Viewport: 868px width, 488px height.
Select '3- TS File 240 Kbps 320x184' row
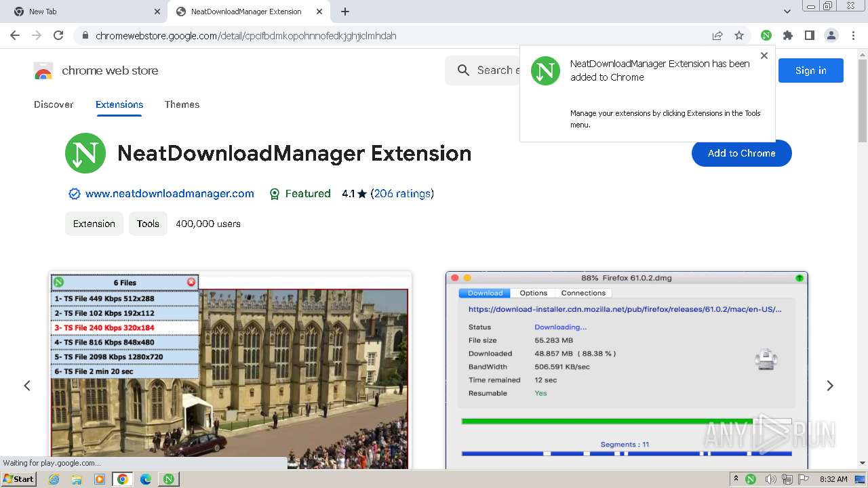coord(125,327)
